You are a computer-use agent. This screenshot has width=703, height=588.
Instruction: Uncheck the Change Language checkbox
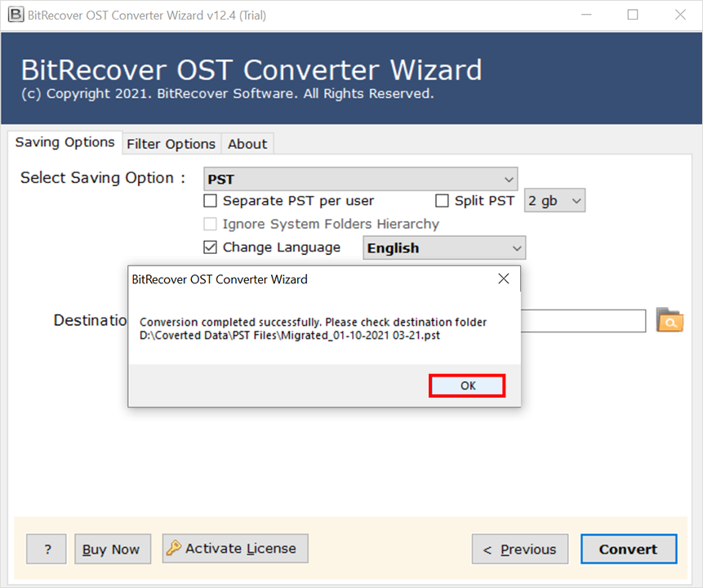point(211,247)
